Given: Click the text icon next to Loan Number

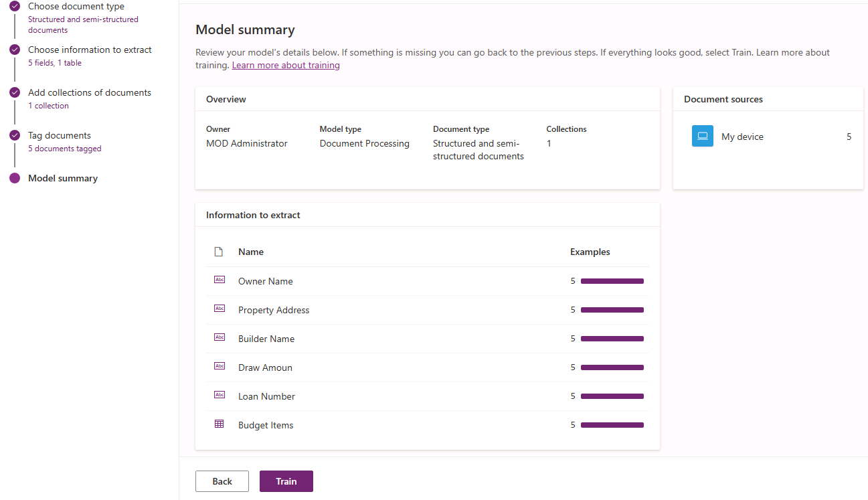Looking at the screenshot, I should click(x=219, y=396).
